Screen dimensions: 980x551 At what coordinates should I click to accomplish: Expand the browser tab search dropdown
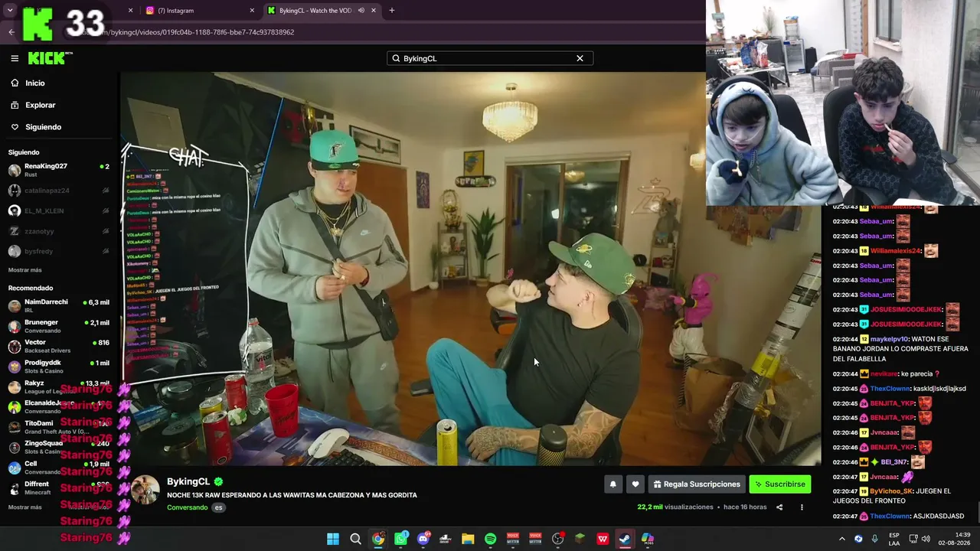pos(10,11)
